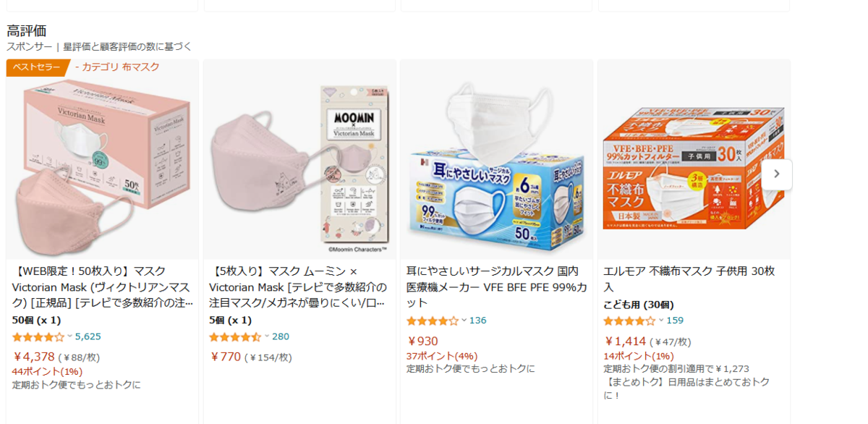Open the orange エルモア mask box image
Image resolution: width=868 pixels, height=424 pixels.
click(x=694, y=159)
